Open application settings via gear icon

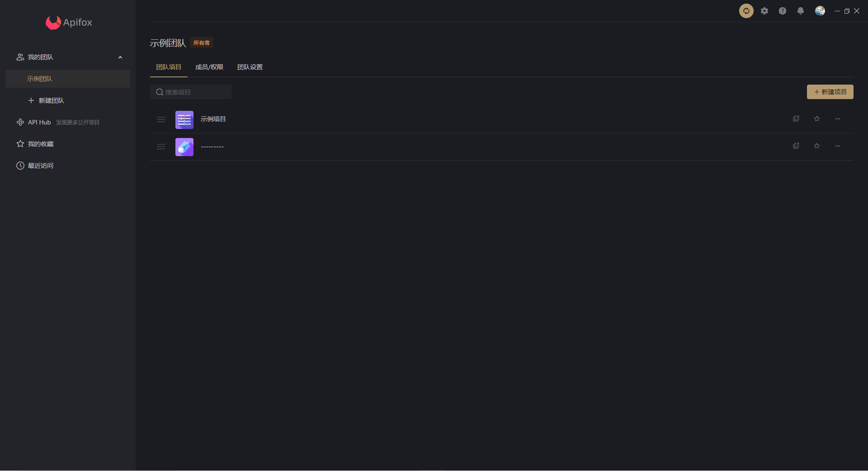pyautogui.click(x=764, y=11)
